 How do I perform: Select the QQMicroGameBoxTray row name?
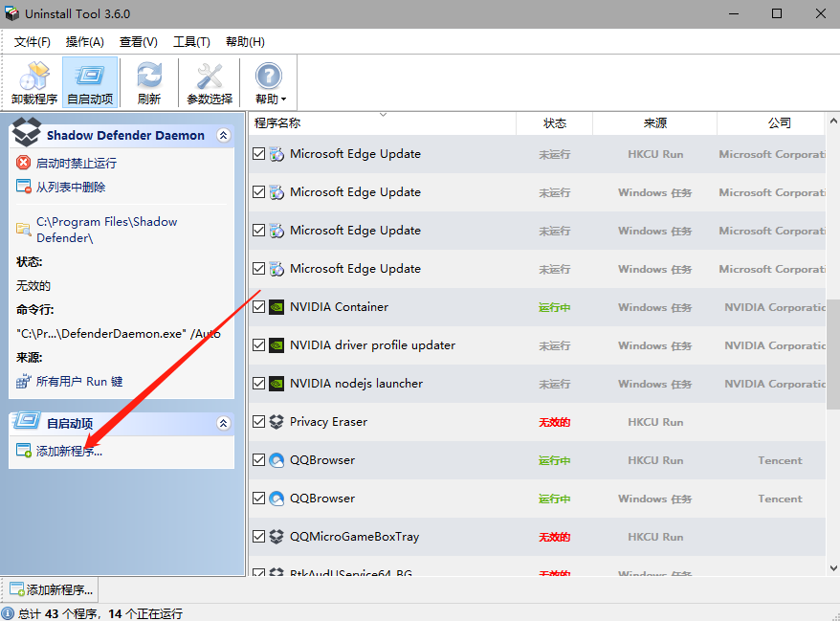[354, 537]
